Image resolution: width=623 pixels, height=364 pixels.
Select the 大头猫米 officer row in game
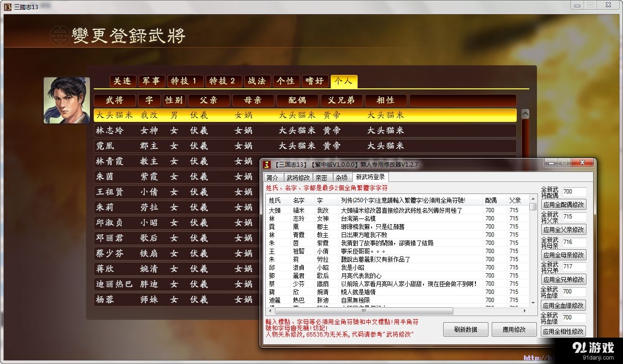coord(305,115)
